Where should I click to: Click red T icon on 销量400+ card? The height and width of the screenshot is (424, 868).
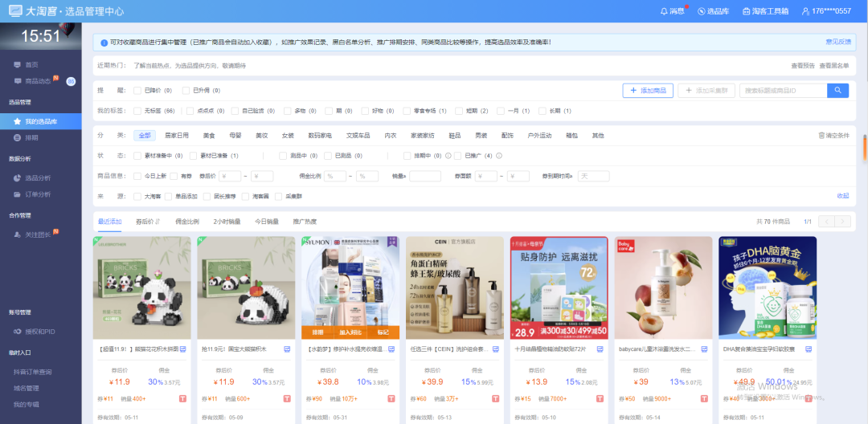click(182, 398)
